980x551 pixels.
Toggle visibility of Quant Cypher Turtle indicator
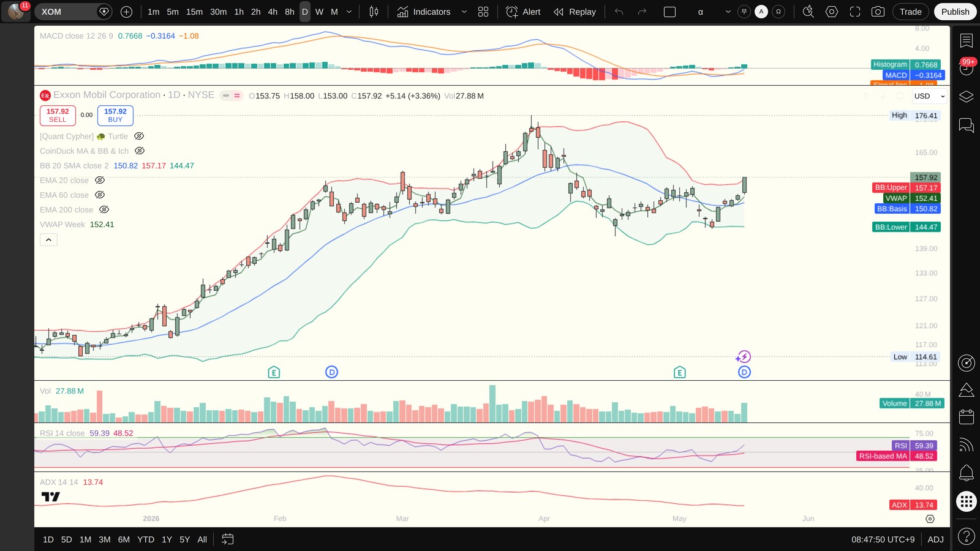[x=139, y=137]
